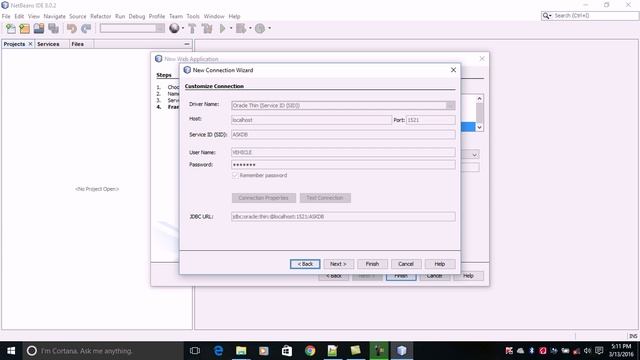Click the Undo toolbar icon

click(72, 29)
